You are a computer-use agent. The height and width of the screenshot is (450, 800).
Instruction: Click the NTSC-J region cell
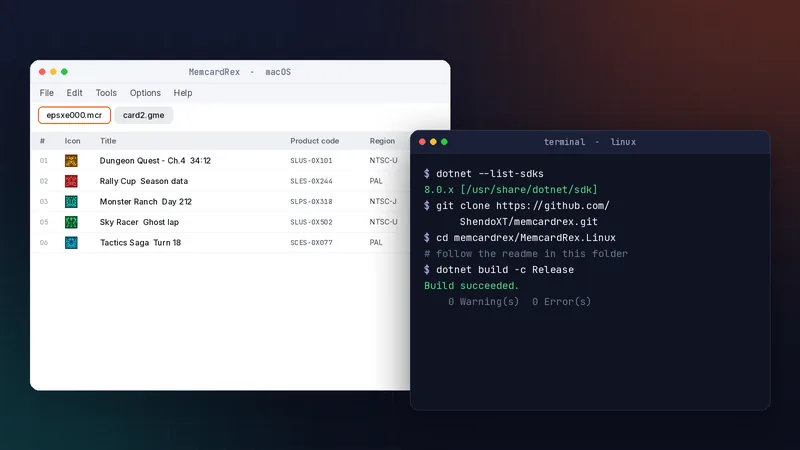pyautogui.click(x=383, y=202)
